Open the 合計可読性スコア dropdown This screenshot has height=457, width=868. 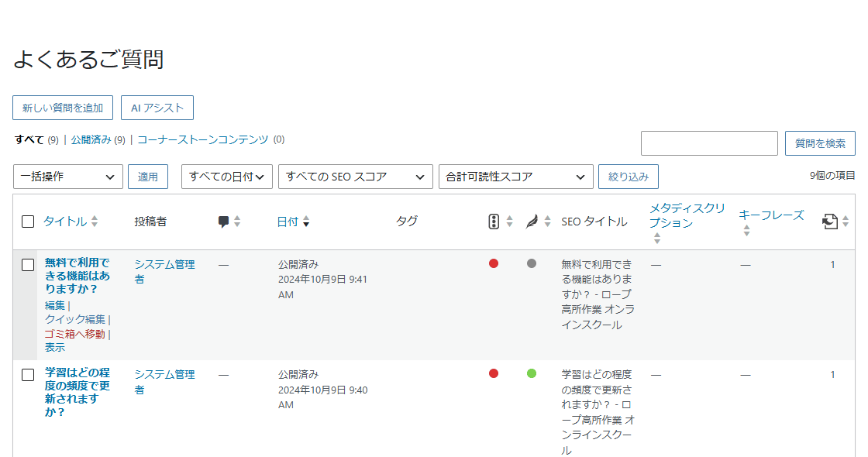click(516, 177)
